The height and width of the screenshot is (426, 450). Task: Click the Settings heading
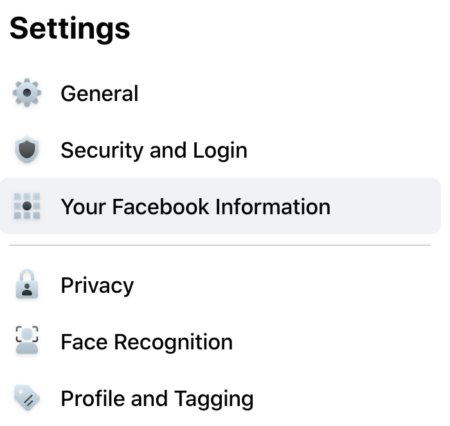tap(70, 29)
